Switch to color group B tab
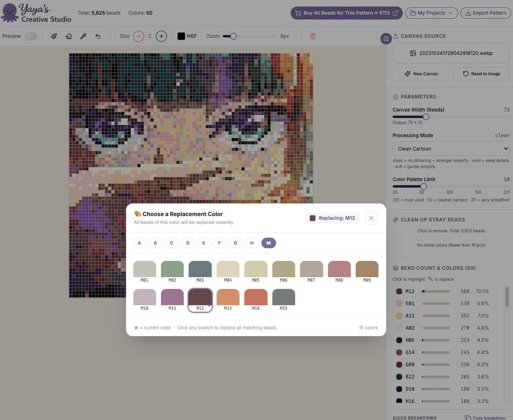The height and width of the screenshot is (420, 513). (x=155, y=243)
